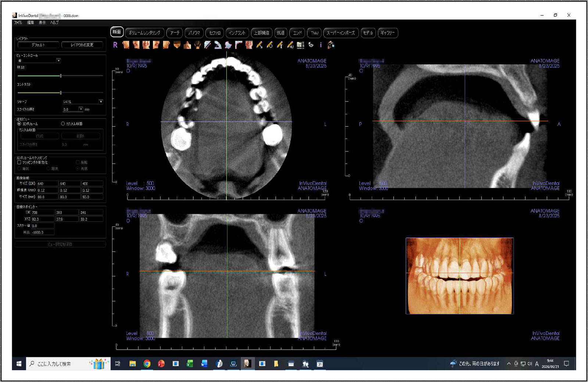Click the レイアウトの変更 button
The height and width of the screenshot is (382, 588).
[82, 45]
